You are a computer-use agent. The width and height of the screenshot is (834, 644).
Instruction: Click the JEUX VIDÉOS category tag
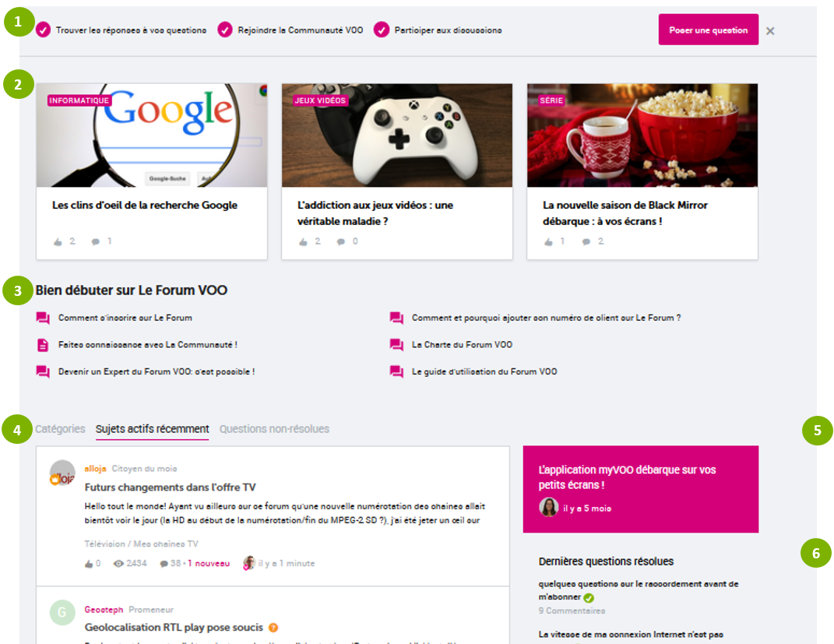coord(320,100)
